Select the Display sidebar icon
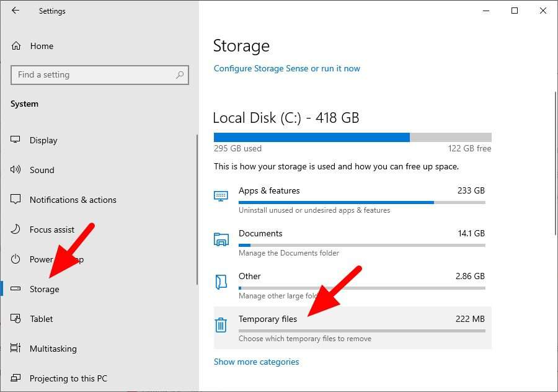The width and height of the screenshot is (558, 392). [14, 140]
